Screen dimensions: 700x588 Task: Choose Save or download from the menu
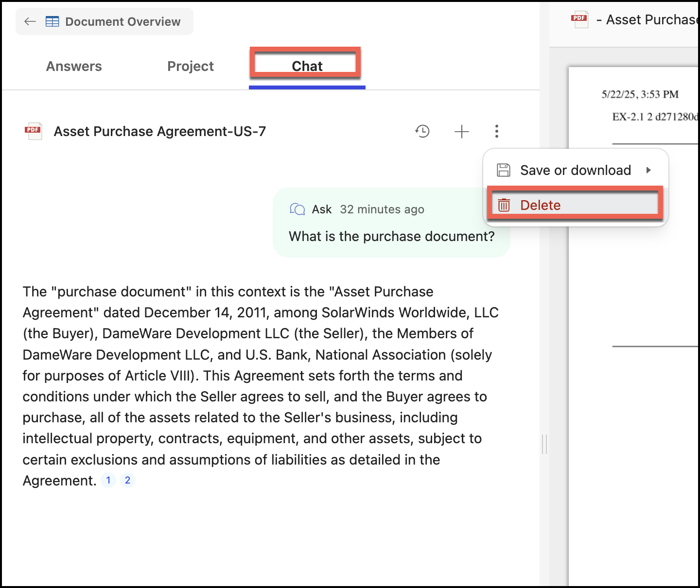[576, 170]
